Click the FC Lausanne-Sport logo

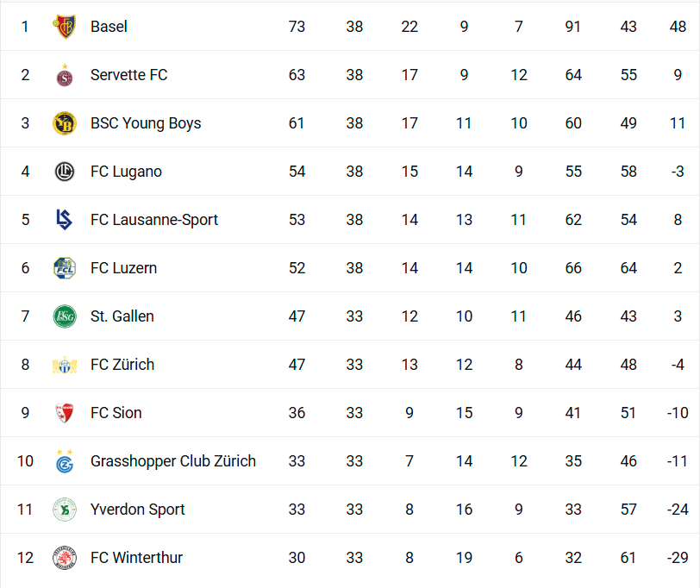coord(64,220)
